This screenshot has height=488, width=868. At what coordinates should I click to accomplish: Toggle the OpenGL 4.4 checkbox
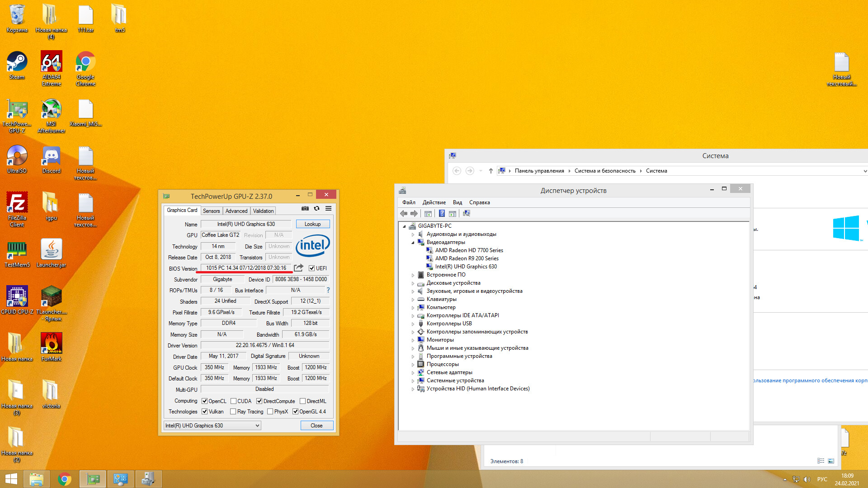295,412
